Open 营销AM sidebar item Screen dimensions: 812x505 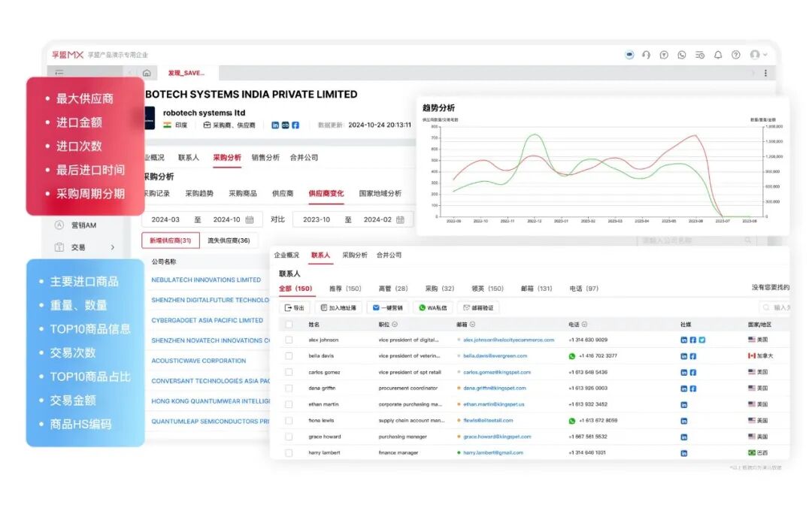(83, 225)
